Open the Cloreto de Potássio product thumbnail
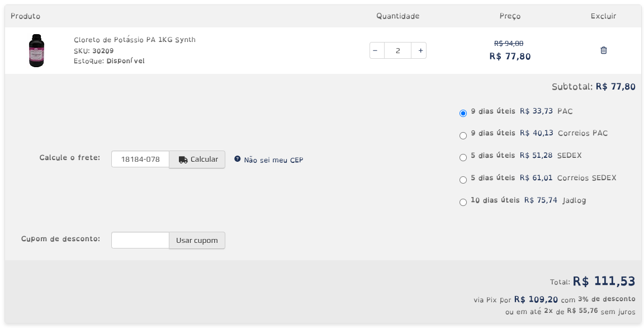Viewport: 644px width, 328px height. pyautogui.click(x=37, y=50)
